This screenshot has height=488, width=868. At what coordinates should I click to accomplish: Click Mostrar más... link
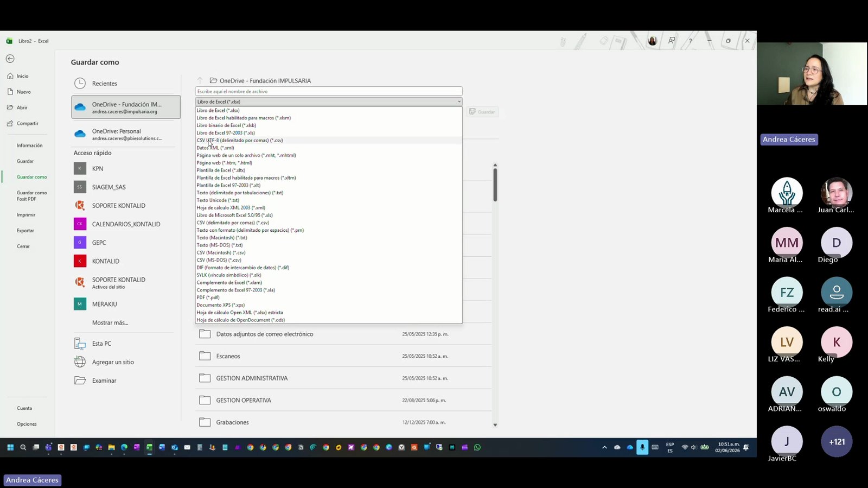click(110, 322)
